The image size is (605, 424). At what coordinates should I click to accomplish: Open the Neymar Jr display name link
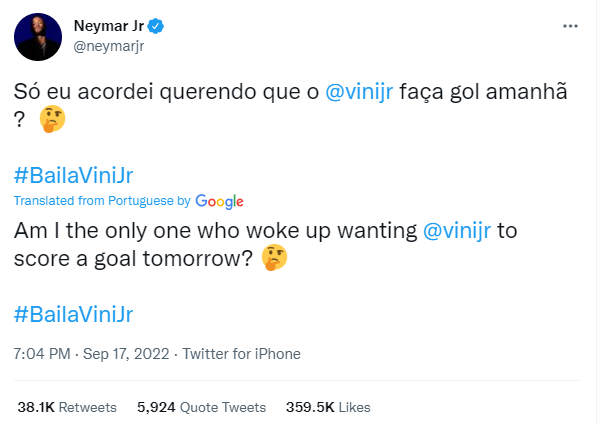point(108,25)
